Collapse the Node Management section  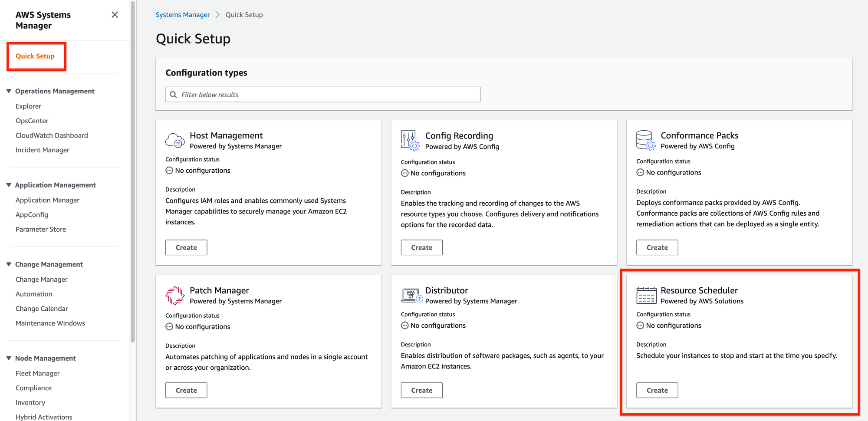pyautogui.click(x=9, y=358)
